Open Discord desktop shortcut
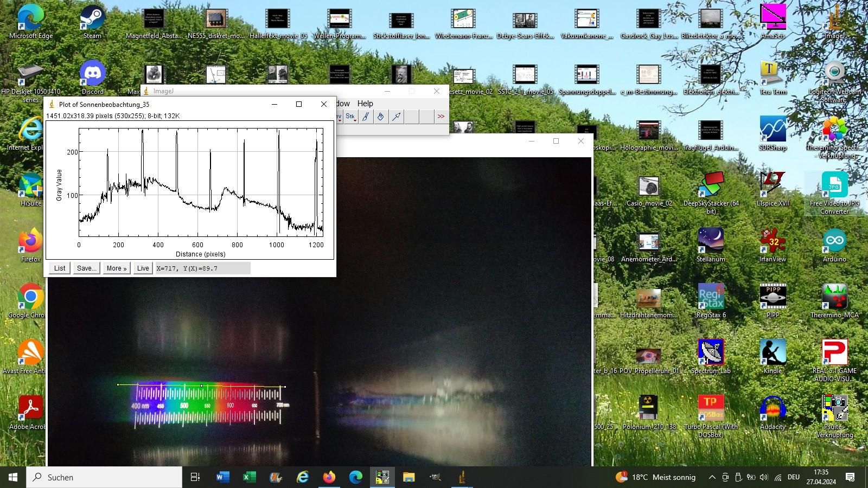The width and height of the screenshot is (868, 488). coord(92,78)
